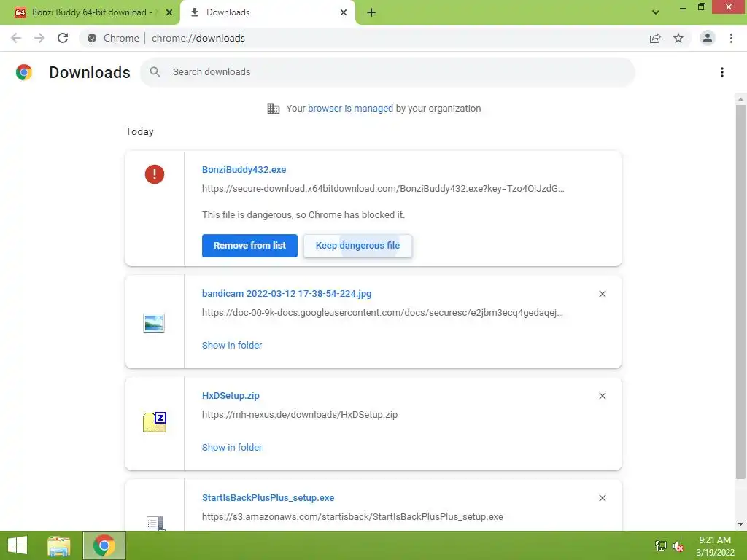Click Keep dangerous file button
747x560 pixels.
357,246
